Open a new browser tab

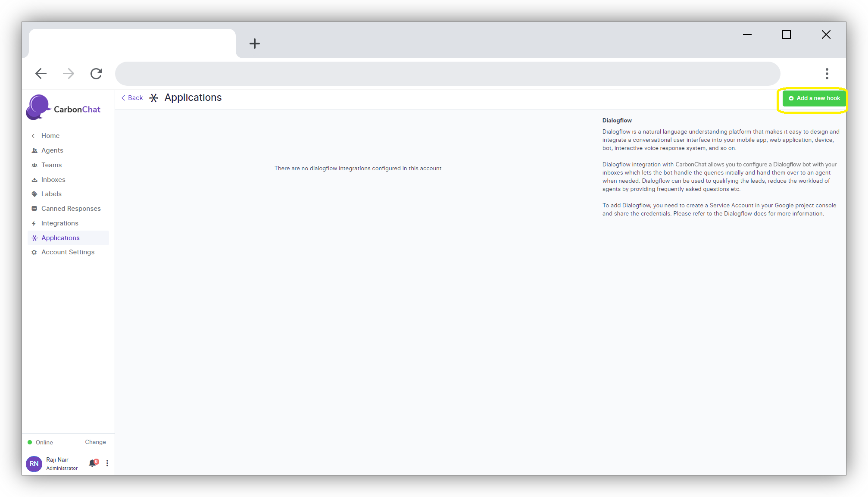(x=255, y=44)
